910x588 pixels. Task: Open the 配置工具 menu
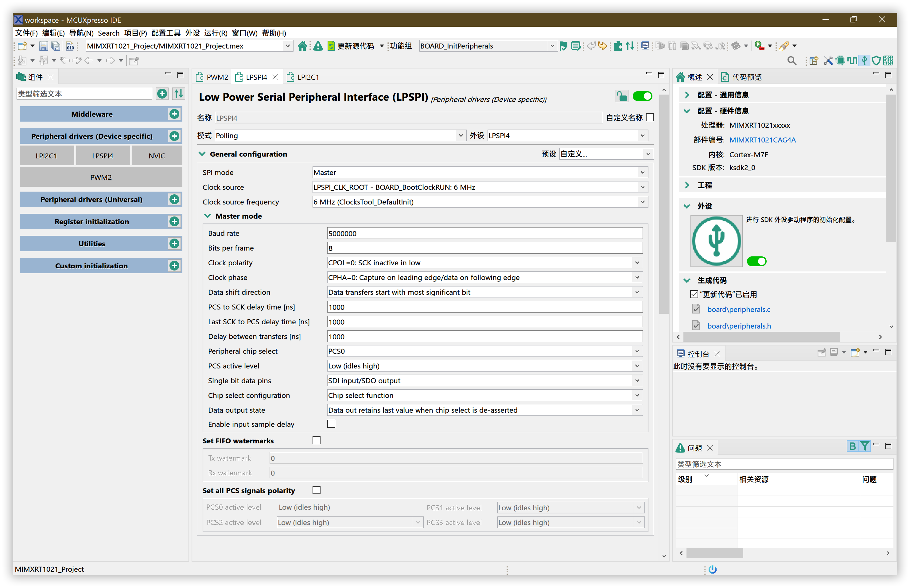166,33
